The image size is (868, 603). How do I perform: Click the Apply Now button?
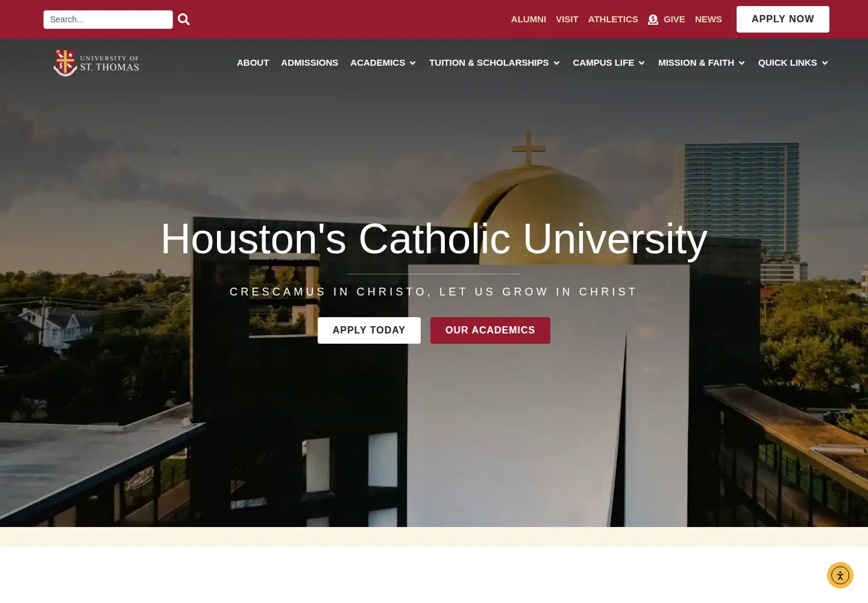click(782, 19)
